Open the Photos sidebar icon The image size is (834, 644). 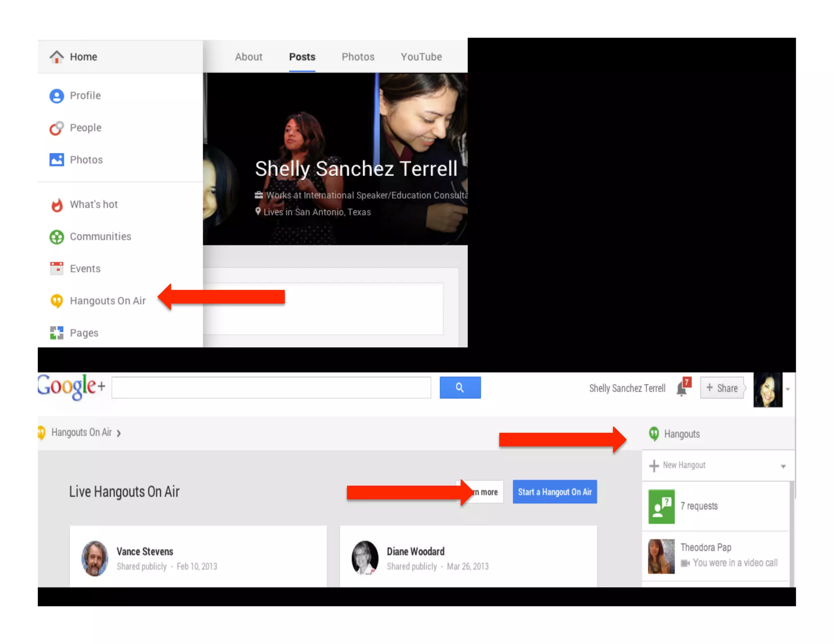57,160
